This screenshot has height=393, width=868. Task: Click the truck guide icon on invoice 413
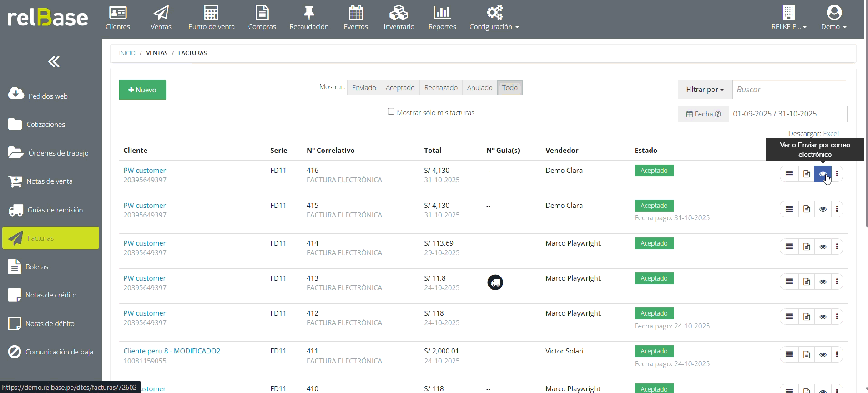[x=495, y=282]
